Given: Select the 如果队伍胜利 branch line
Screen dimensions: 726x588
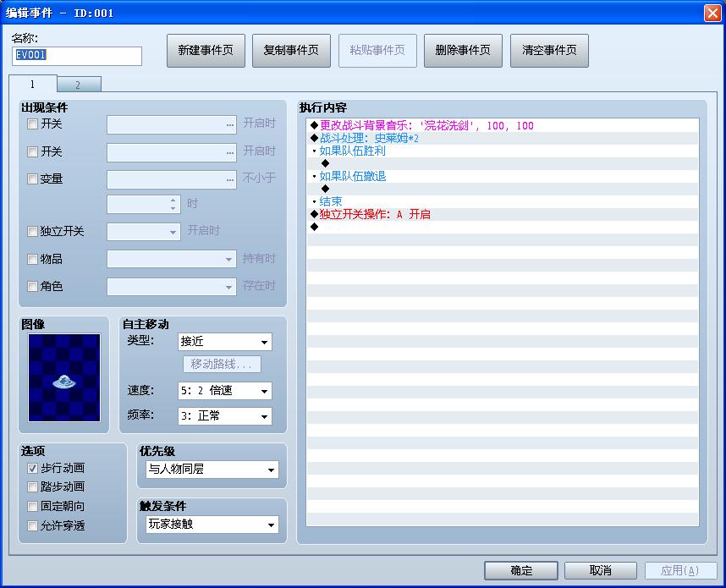Looking at the screenshot, I should [x=503, y=151].
